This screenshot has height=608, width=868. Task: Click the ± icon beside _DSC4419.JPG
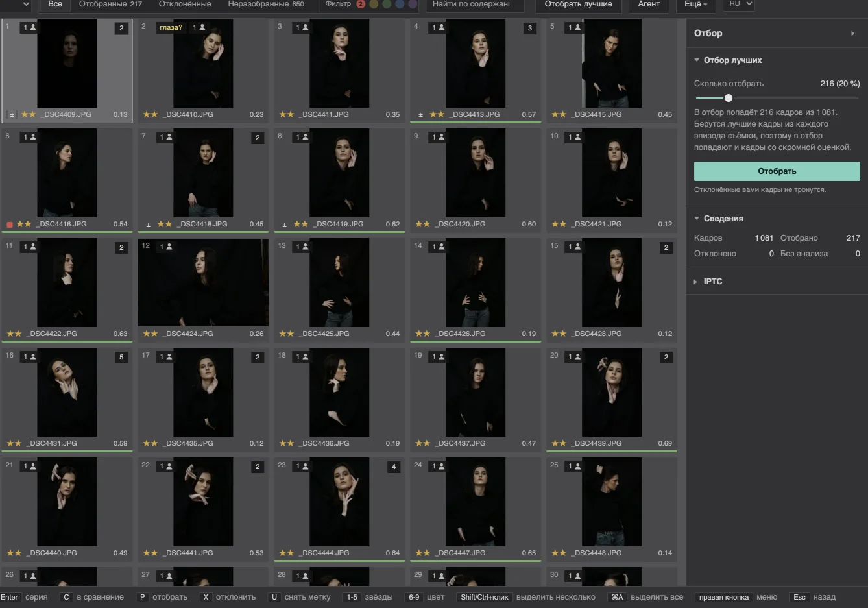click(x=284, y=225)
